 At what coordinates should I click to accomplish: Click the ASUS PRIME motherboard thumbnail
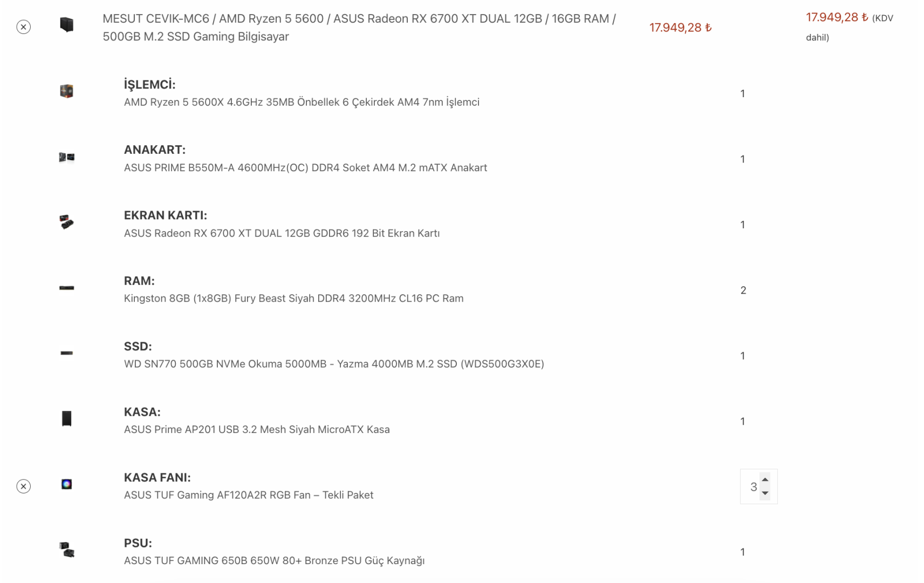(x=66, y=157)
